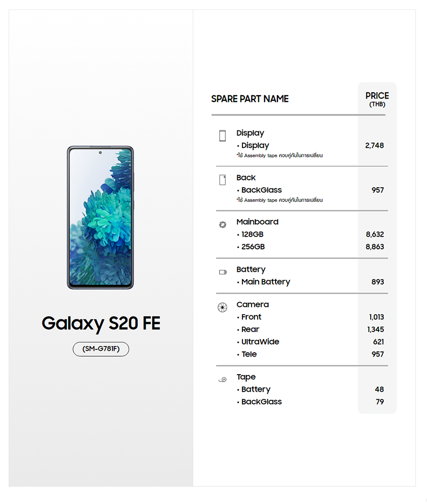Click the Mainboard chip icon
This screenshot has height=504, width=427.
(x=223, y=225)
